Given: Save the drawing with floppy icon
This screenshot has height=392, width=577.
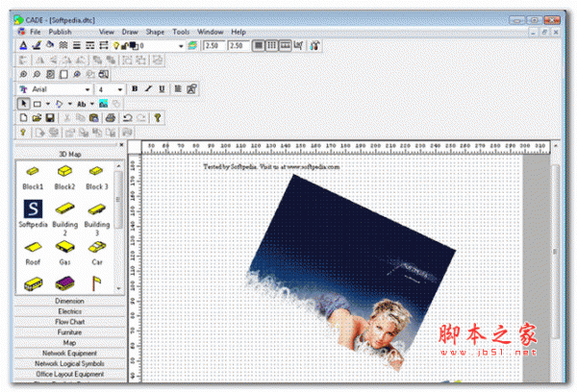Looking at the screenshot, I should pos(50,118).
